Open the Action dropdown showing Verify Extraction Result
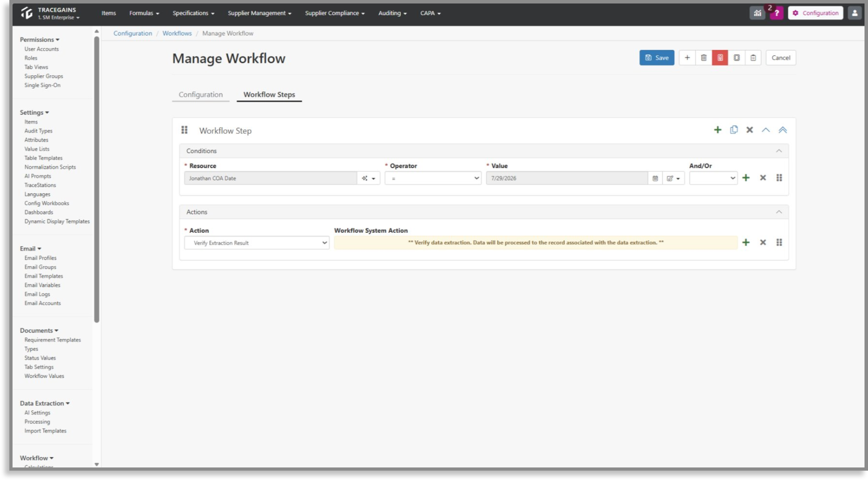The height and width of the screenshot is (480, 868). click(257, 243)
